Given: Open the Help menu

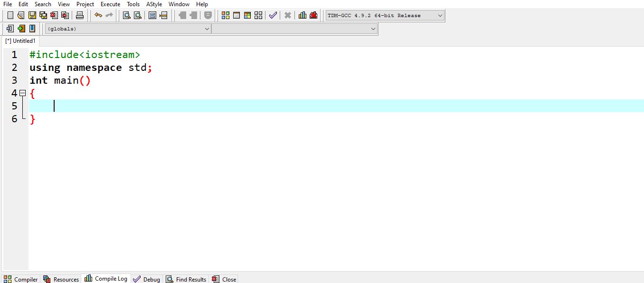Looking at the screenshot, I should (x=202, y=4).
